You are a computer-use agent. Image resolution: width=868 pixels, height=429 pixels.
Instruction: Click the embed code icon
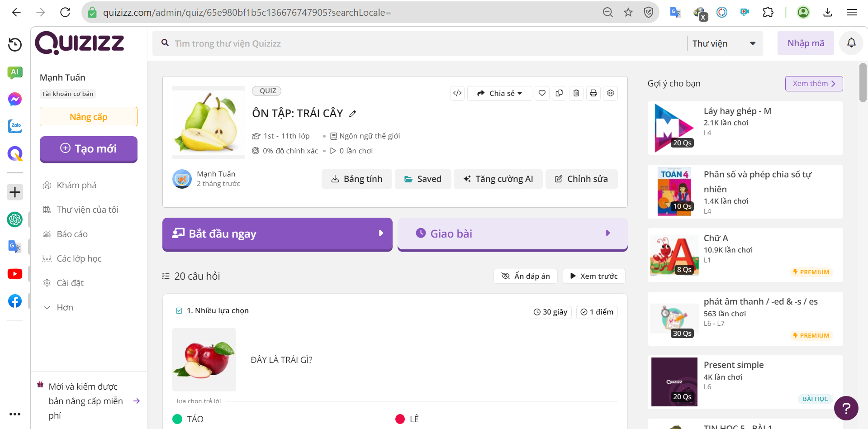(x=457, y=93)
